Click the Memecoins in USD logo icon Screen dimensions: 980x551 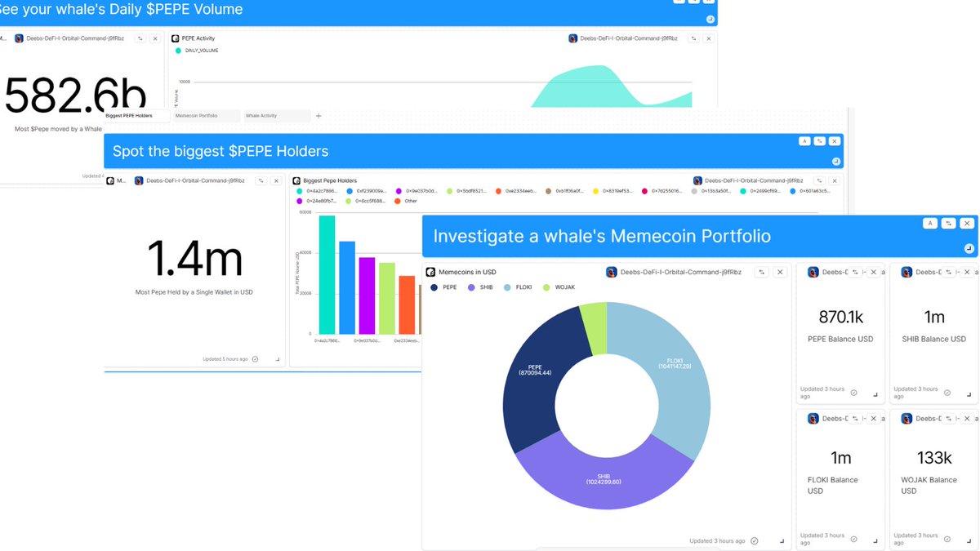tap(431, 272)
